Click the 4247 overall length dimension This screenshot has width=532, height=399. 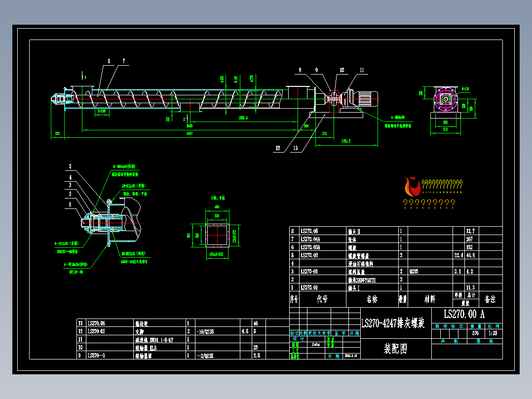pyautogui.click(x=190, y=133)
